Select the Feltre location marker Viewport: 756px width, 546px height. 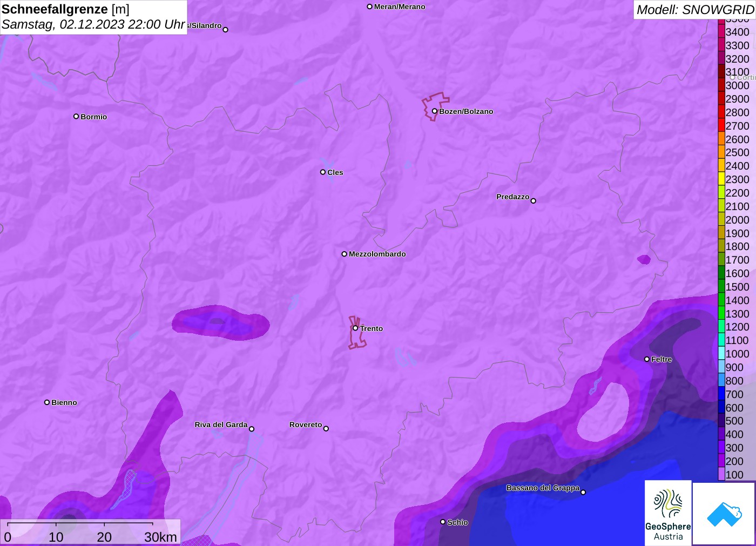coord(647,359)
